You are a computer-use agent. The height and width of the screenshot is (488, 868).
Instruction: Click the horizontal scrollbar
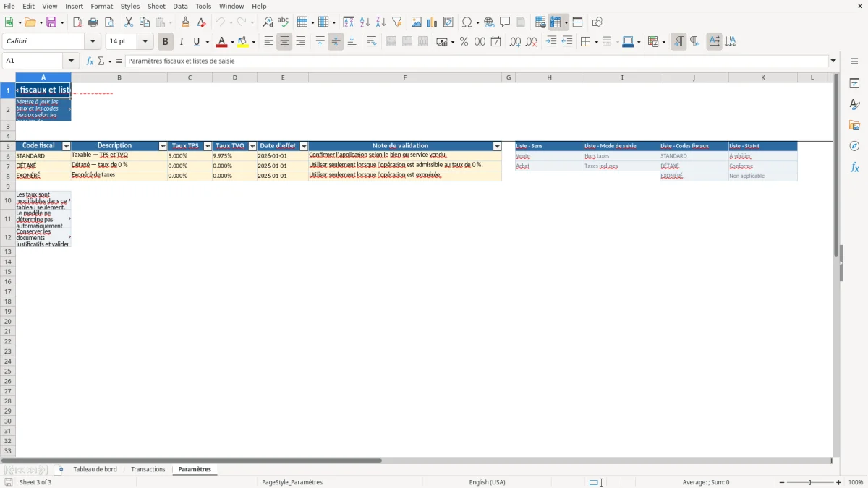192,460
